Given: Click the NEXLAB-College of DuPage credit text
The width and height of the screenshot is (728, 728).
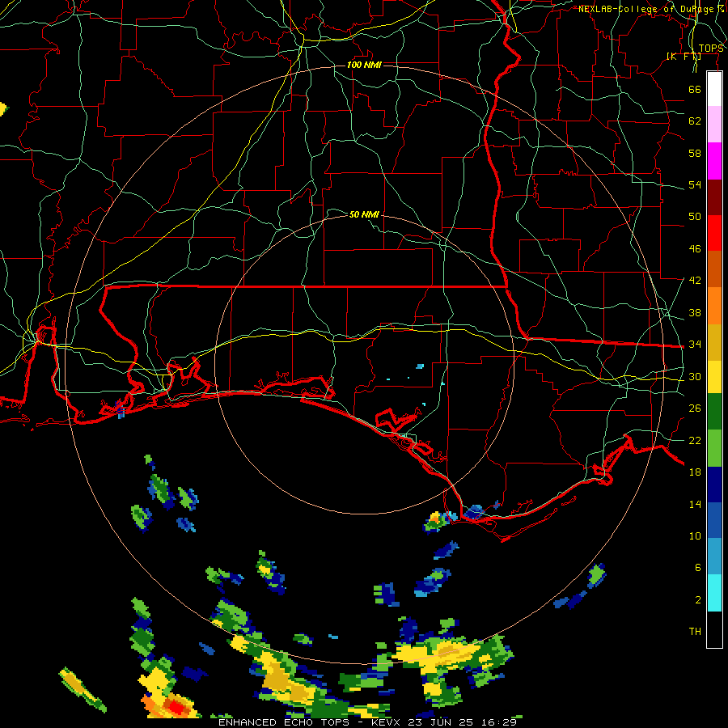Looking at the screenshot, I should 651,9.
